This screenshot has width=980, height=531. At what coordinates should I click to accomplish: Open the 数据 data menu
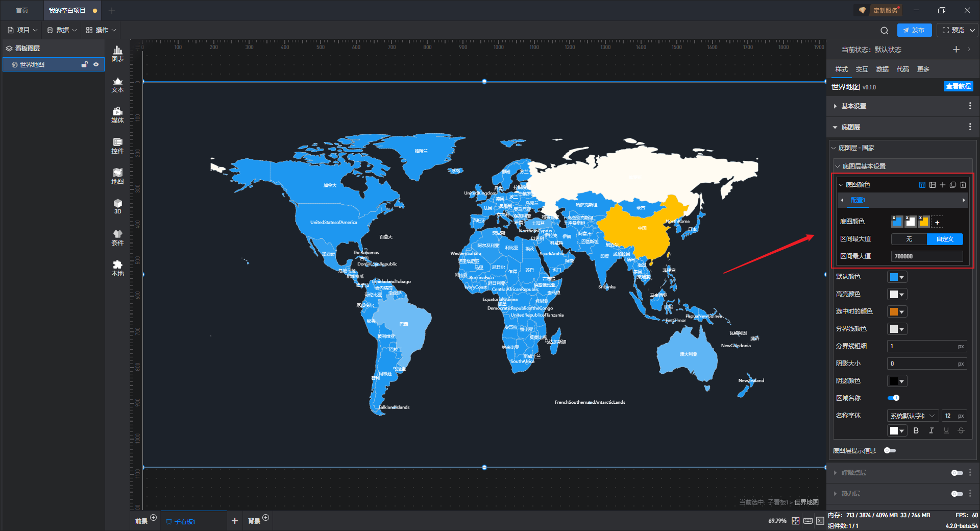[x=62, y=30]
